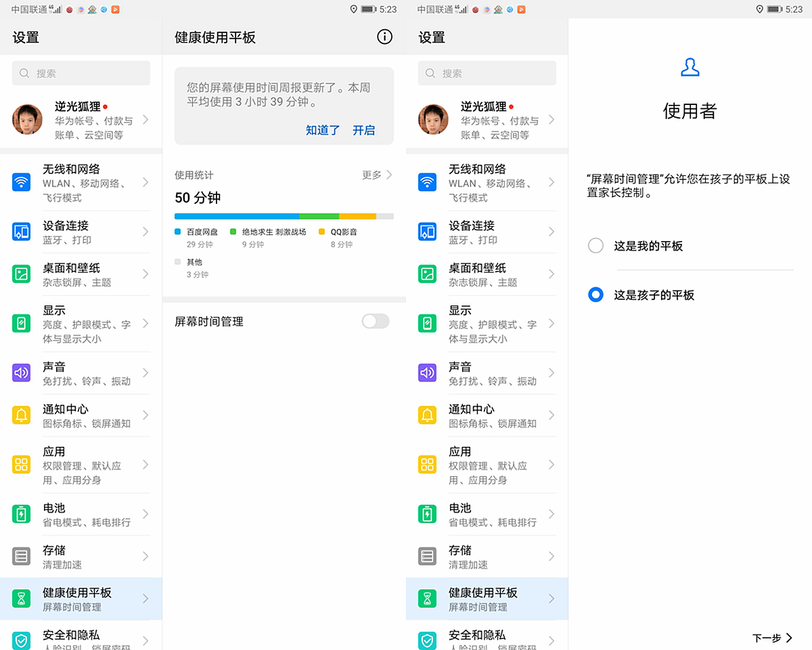The width and height of the screenshot is (812, 650).
Task: Tap 开启 on weekly report card
Action: click(x=364, y=130)
